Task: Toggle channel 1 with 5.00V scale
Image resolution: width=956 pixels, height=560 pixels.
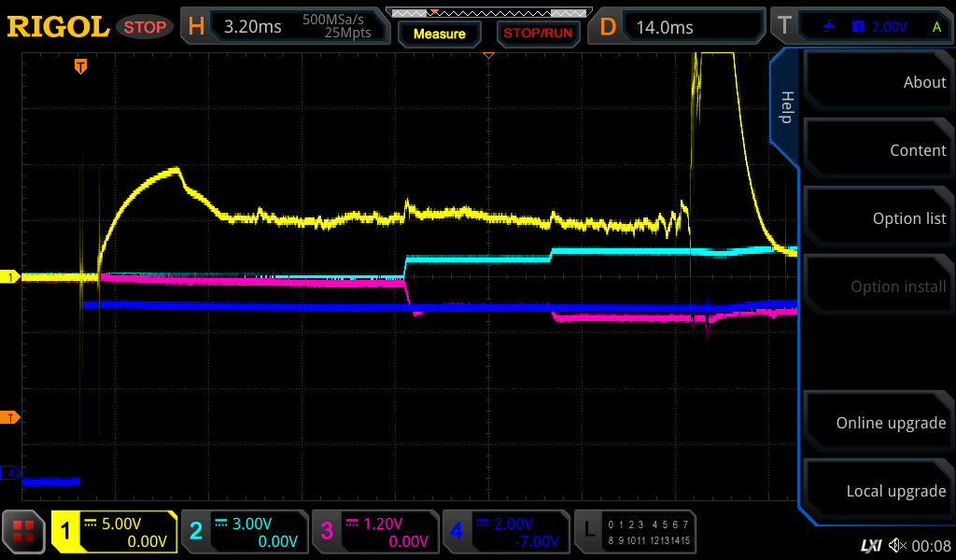Action: 115,532
